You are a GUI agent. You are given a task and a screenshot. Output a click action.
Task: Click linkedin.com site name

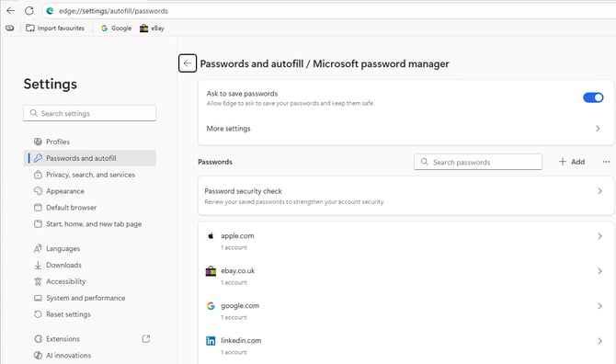pos(241,340)
